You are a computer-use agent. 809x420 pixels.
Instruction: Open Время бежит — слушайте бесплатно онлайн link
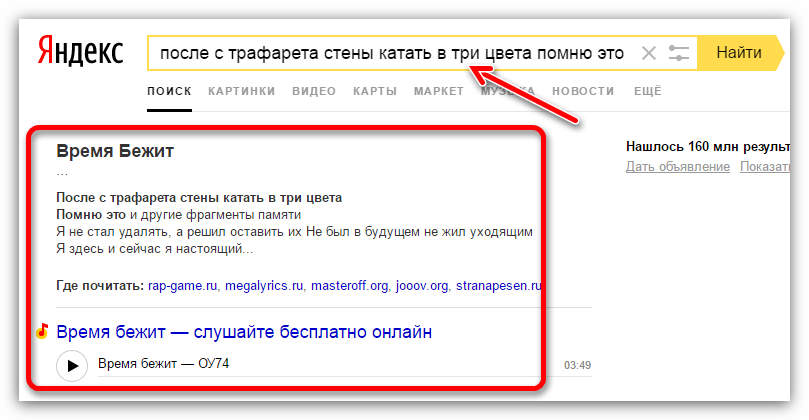[x=244, y=332]
